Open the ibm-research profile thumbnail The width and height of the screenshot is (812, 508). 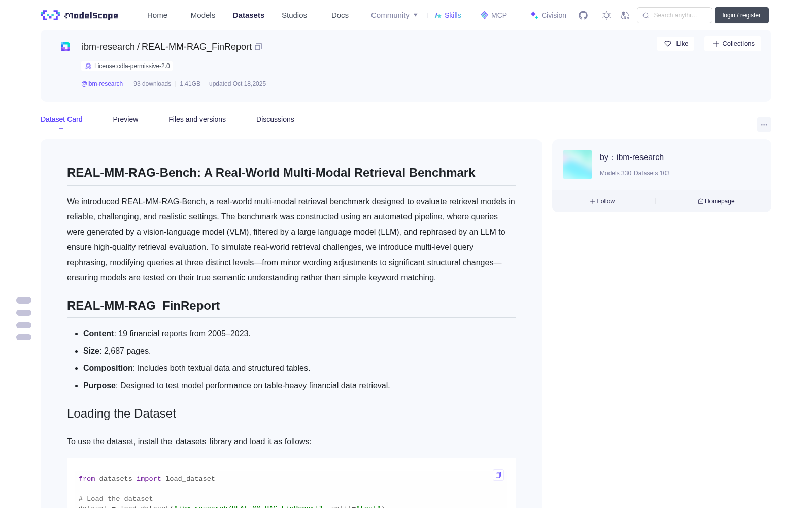pyautogui.click(x=578, y=165)
